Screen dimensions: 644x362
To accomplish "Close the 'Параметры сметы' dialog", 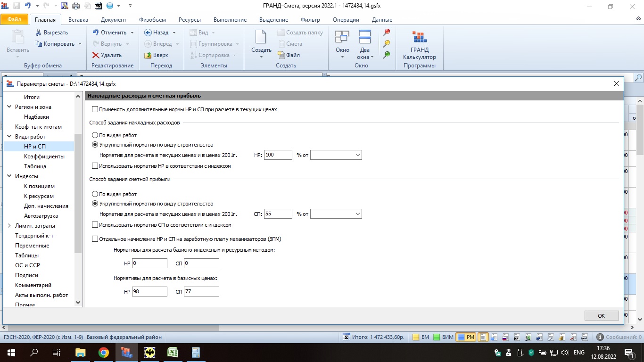I will pos(616,83).
